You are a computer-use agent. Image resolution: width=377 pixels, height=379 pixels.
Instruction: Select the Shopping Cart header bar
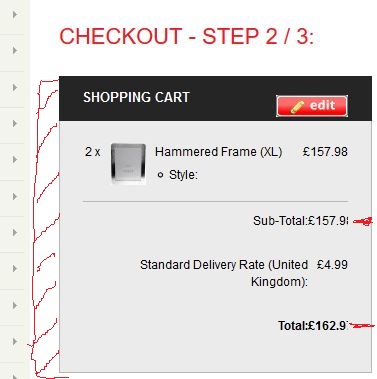click(x=215, y=98)
